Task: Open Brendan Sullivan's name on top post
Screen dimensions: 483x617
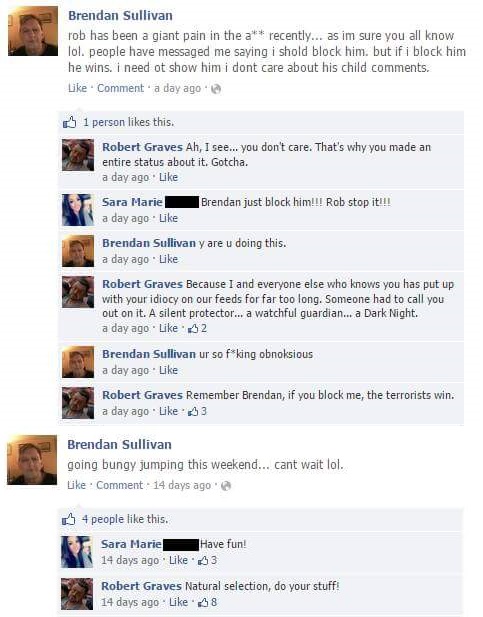Action: click(x=120, y=16)
